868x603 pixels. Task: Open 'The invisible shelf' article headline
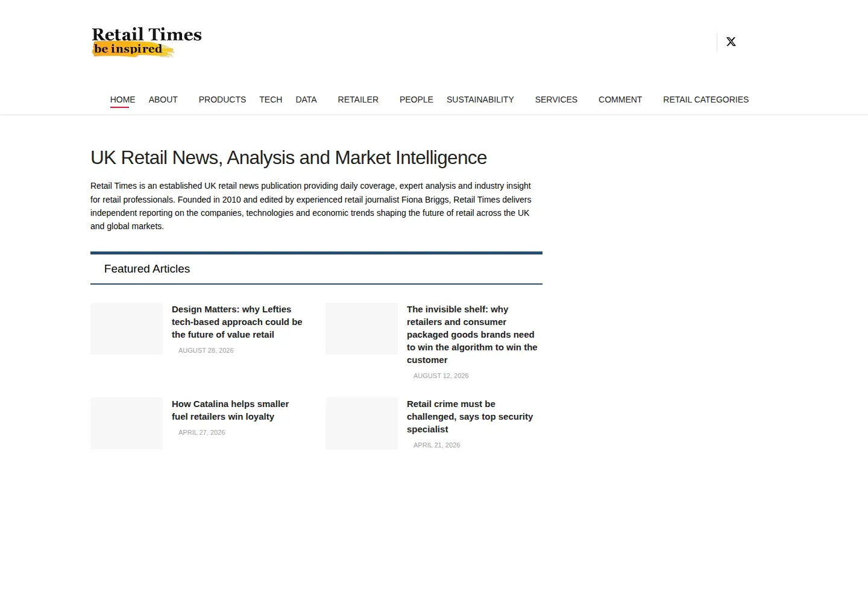(x=472, y=335)
